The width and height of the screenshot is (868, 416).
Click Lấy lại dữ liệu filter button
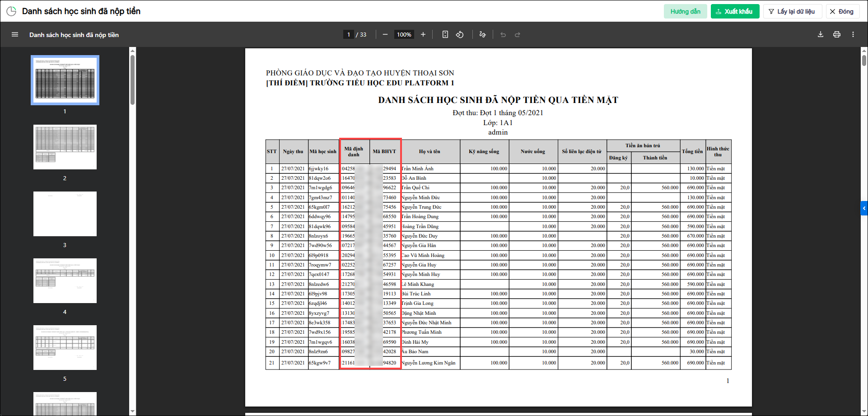coord(792,11)
